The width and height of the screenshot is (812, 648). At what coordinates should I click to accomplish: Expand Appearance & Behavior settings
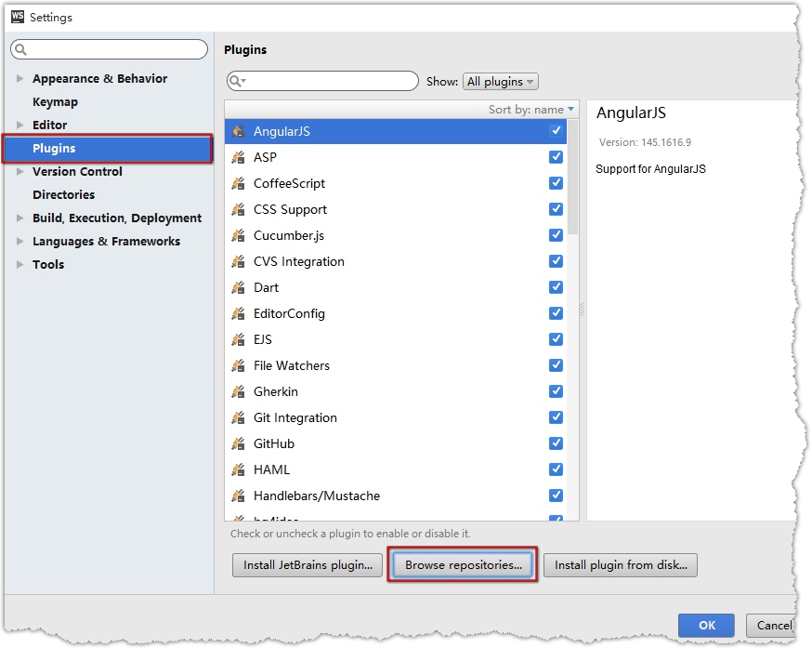(20, 78)
